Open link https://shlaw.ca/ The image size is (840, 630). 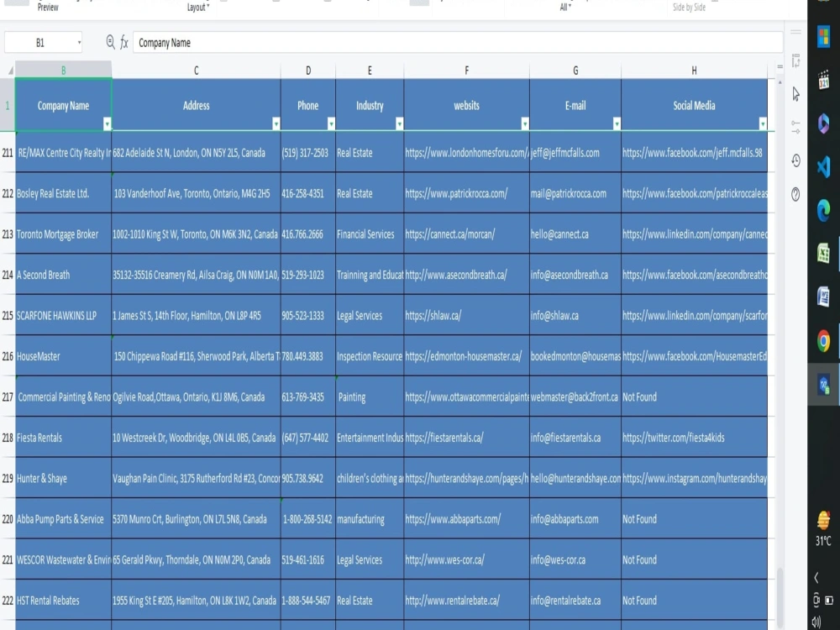pos(433,316)
